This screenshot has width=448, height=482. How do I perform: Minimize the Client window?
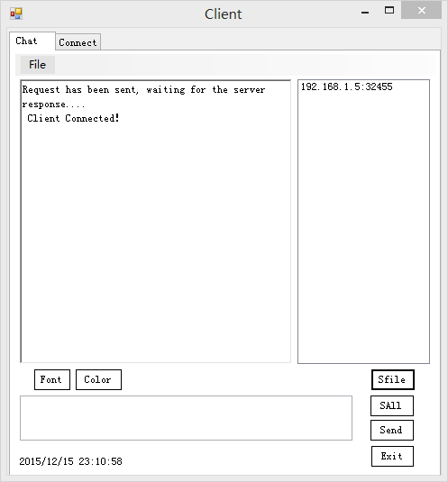click(365, 13)
